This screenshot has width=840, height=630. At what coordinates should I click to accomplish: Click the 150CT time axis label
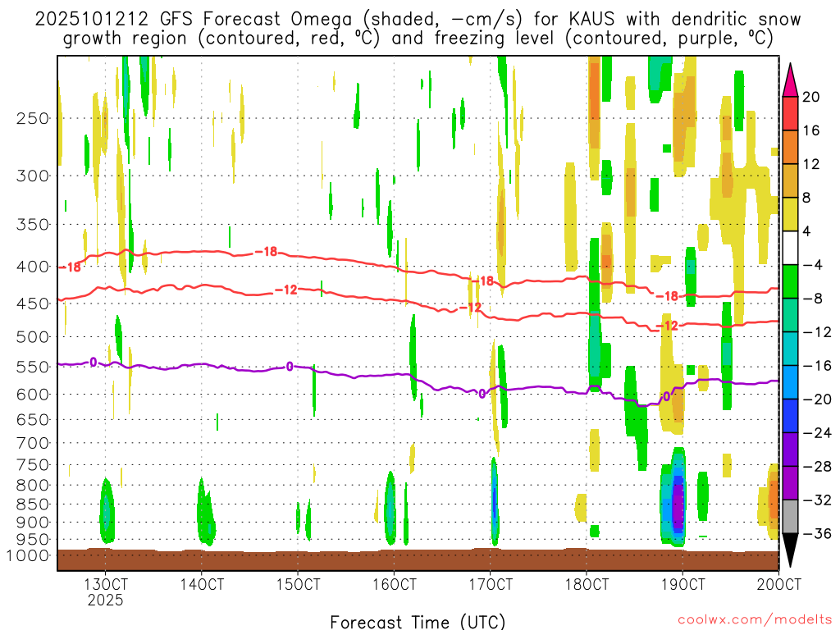coord(298,583)
